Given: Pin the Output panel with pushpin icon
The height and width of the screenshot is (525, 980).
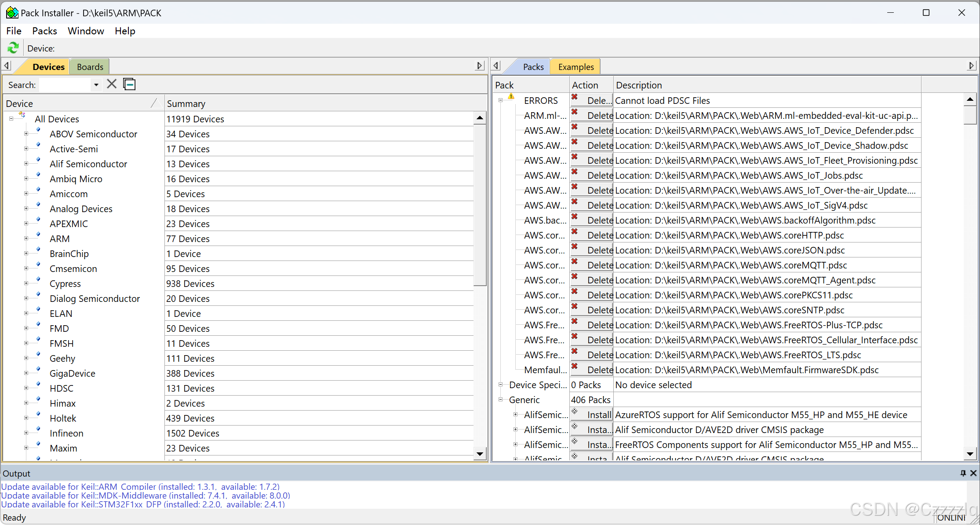Looking at the screenshot, I should 963,473.
